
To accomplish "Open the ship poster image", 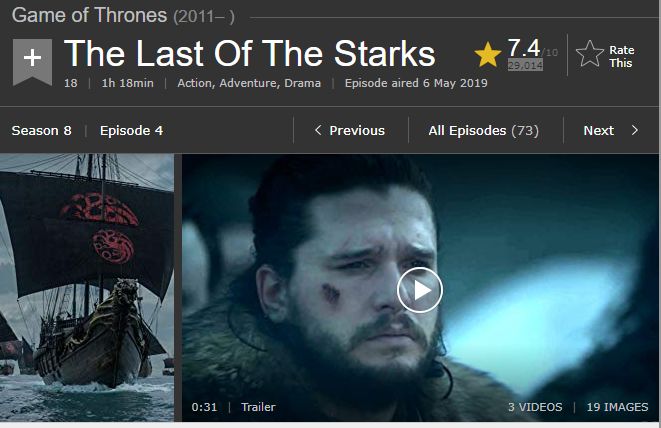I will pos(87,288).
